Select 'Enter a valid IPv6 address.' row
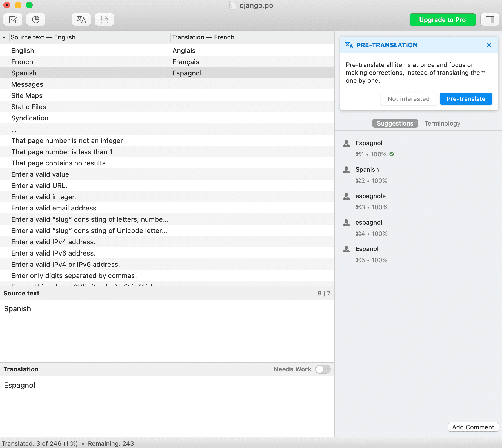Image resolution: width=502 pixels, height=448 pixels. click(167, 253)
